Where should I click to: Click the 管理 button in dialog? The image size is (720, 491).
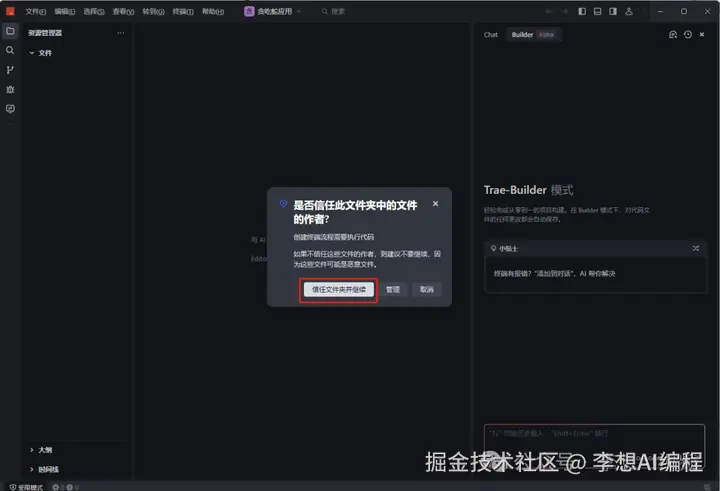(393, 289)
